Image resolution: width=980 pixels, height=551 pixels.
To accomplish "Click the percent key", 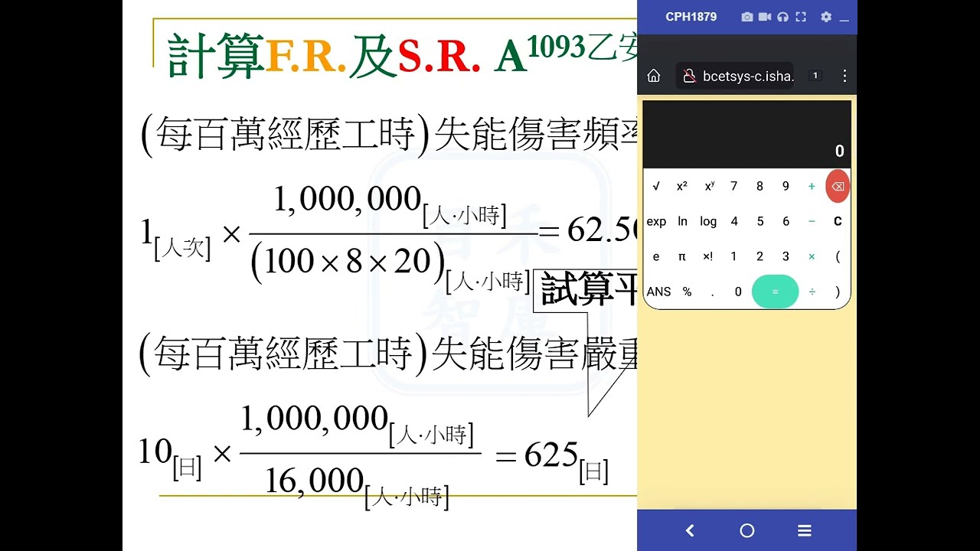I will (688, 292).
